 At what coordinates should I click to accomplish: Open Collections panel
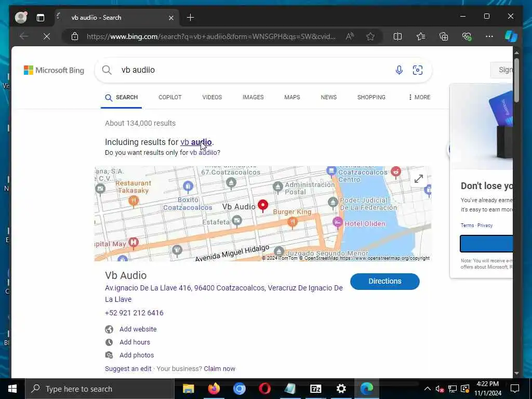point(444,36)
